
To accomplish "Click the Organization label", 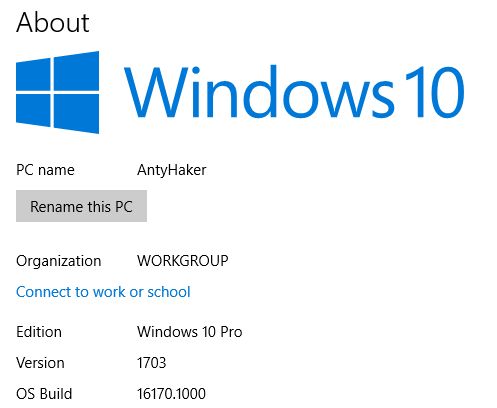I will 59,261.
